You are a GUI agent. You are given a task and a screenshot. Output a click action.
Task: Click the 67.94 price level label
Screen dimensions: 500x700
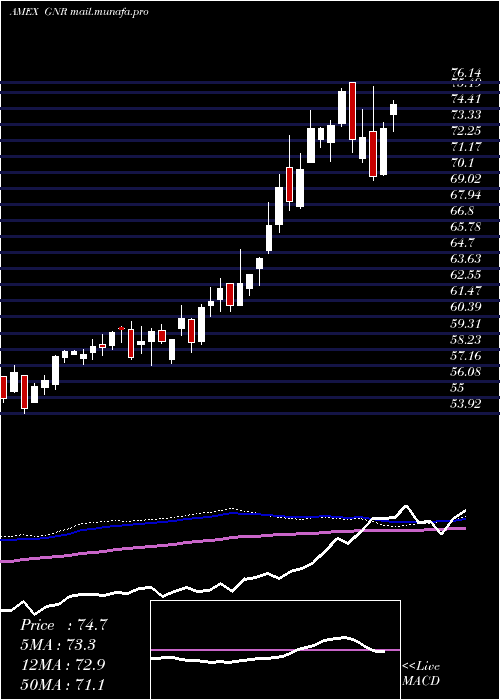pyautogui.click(x=467, y=195)
